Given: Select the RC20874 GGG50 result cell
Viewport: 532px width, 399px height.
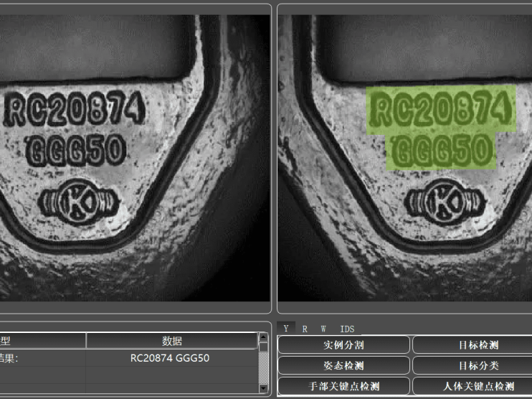Looking at the screenshot, I should click(172, 358).
